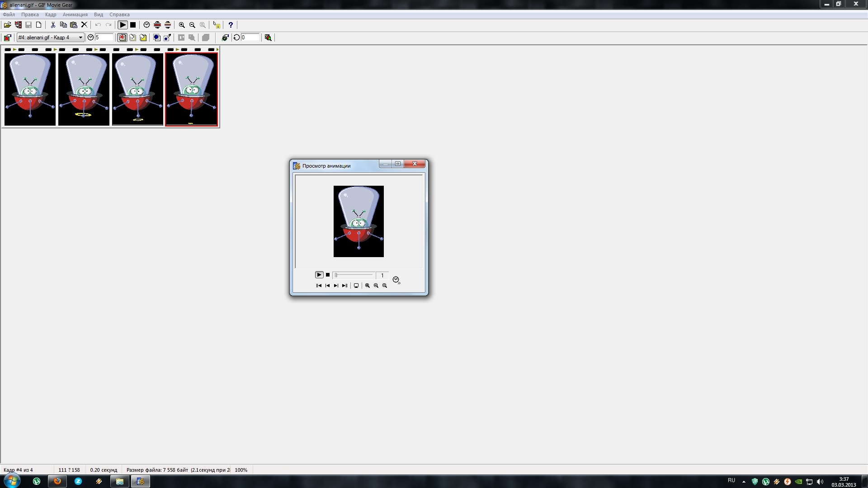Click the stop animation square in toolbar
Image resolution: width=868 pixels, height=488 pixels.
133,25
